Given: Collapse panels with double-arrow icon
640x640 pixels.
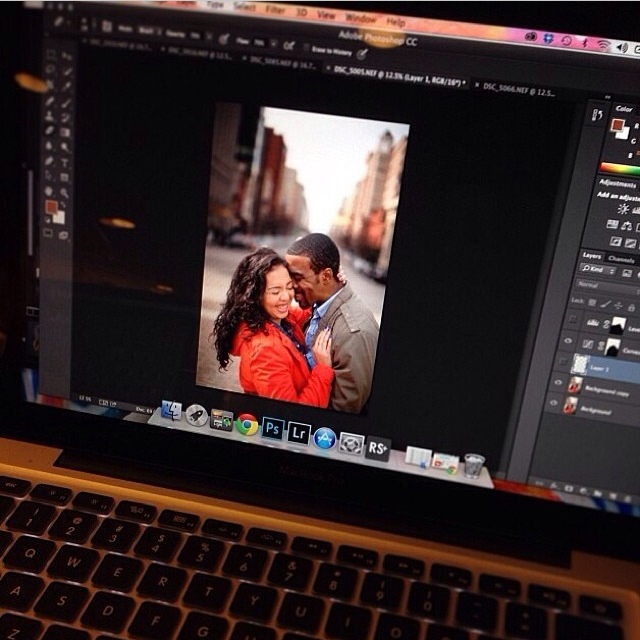Looking at the screenshot, I should pos(608,97).
